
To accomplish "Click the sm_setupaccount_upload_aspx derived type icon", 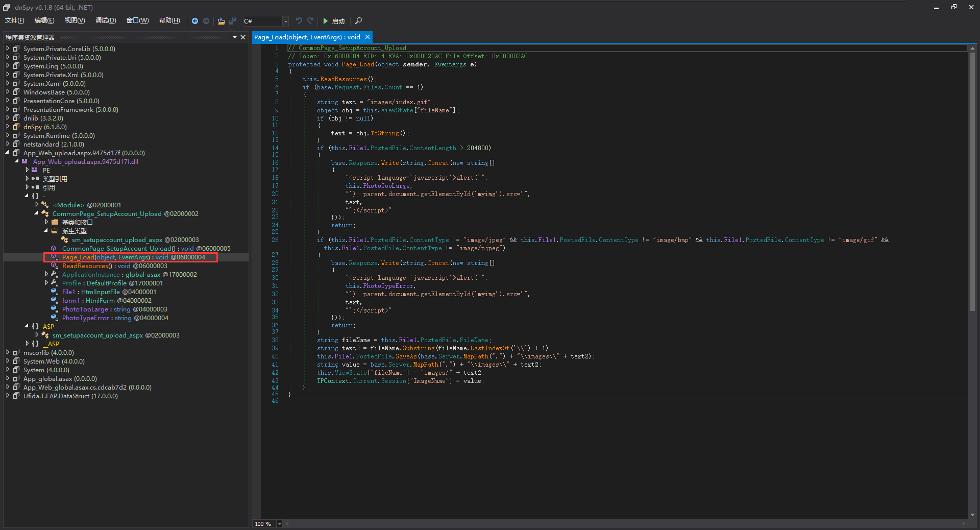I will coord(64,239).
